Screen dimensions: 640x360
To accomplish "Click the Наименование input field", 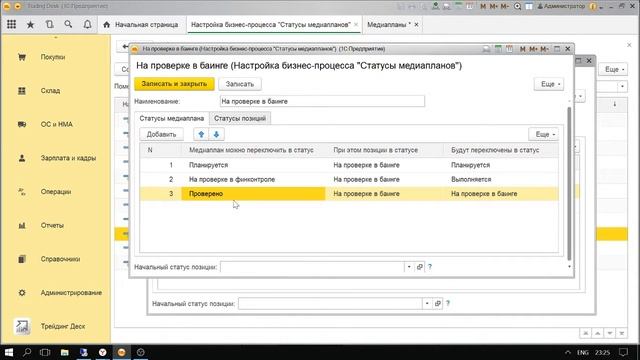I will point(322,101).
